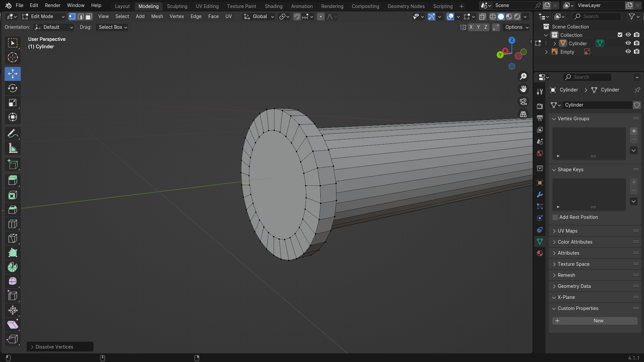Activate the Extrude Region tool
Screen dimensions: 644x362
point(13,180)
